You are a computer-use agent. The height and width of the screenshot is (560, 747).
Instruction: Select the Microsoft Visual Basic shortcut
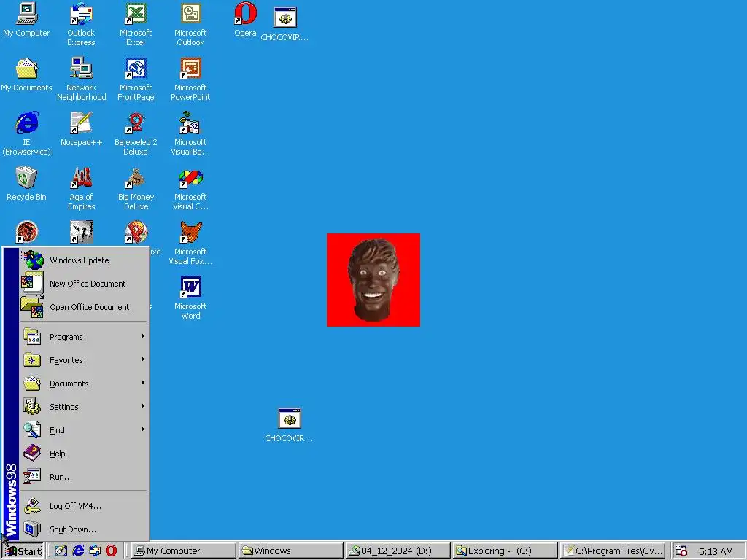[x=190, y=134]
